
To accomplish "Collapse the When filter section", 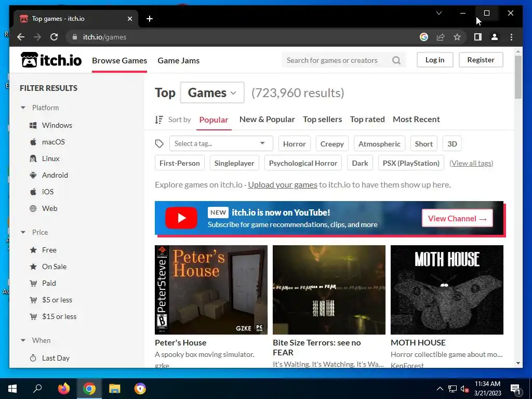I will (23, 340).
